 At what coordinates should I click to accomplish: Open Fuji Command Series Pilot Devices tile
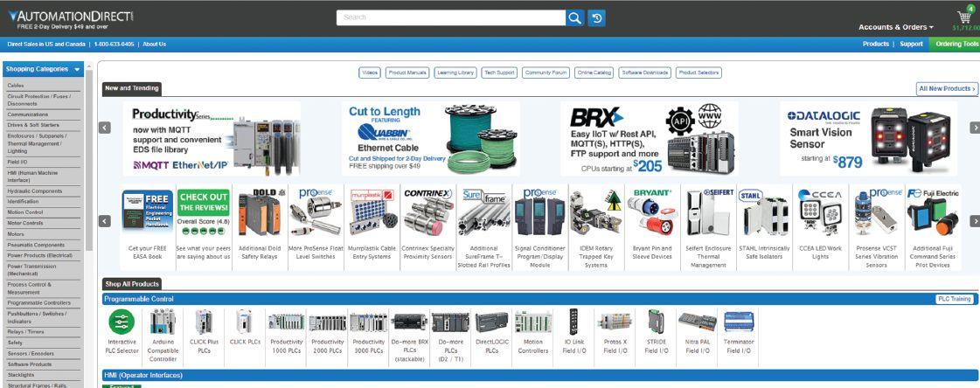pos(933,227)
